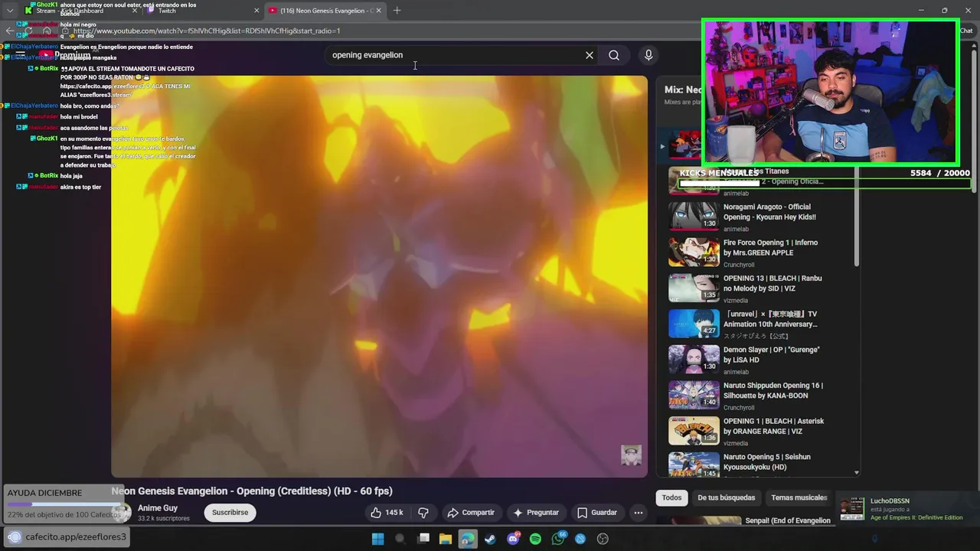Open the YouTube hamburger guide menu
The image size is (980, 551).
(x=21, y=55)
